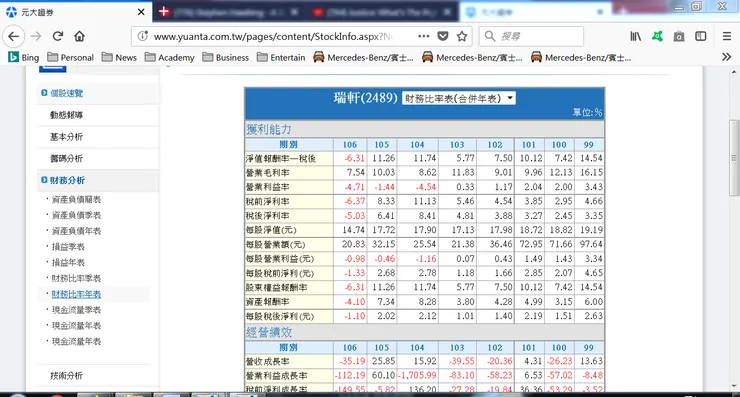Click the scrollbar down arrow

click(x=734, y=387)
